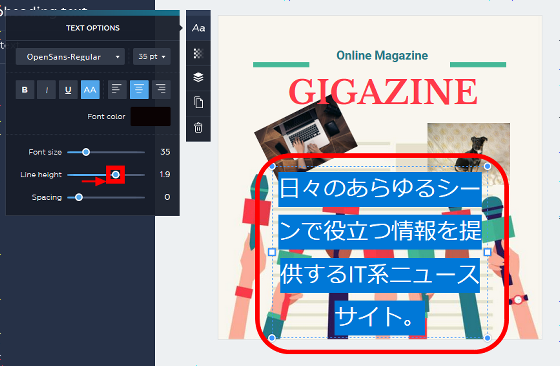Click the left middle resize handle
Screen dimensions: 560x366
coord(272,252)
